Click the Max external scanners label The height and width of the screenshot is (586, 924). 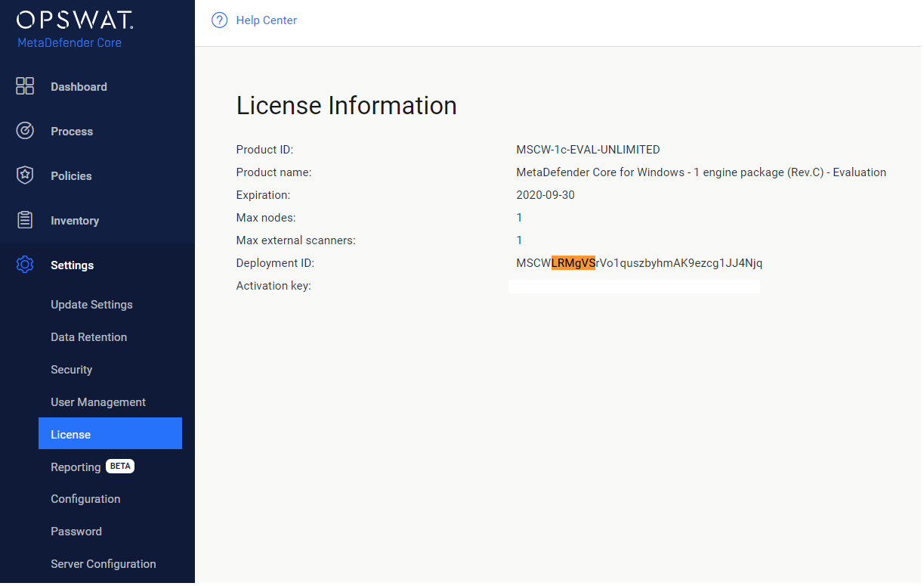295,240
